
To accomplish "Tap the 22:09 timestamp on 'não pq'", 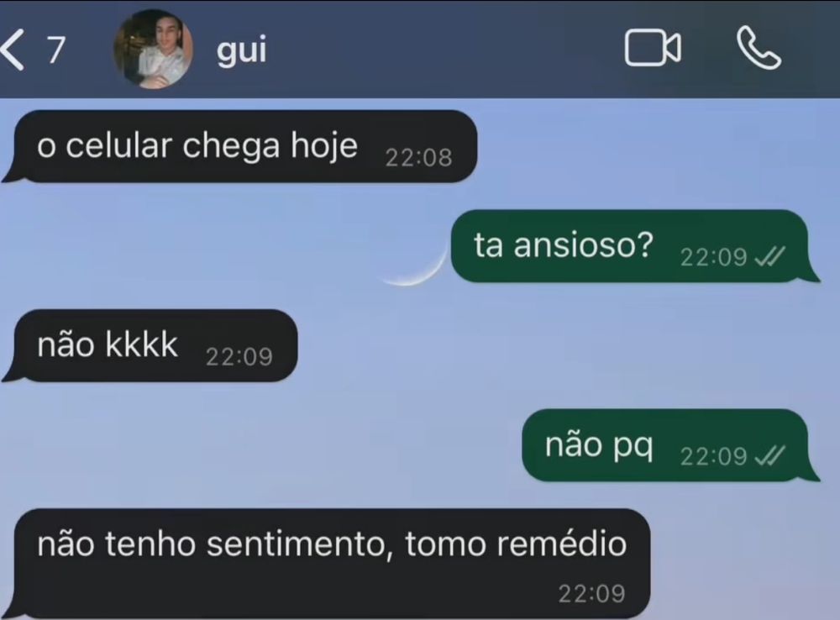I will click(713, 456).
